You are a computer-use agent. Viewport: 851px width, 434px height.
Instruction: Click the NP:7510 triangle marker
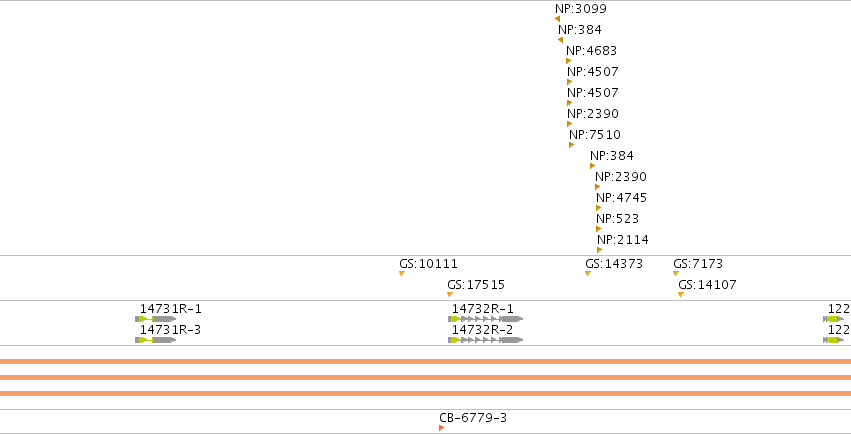[x=571, y=145]
